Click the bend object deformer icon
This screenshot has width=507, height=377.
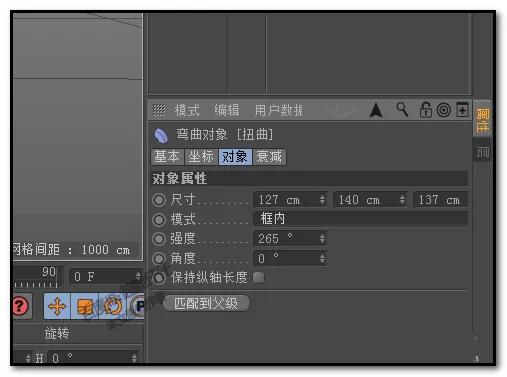tap(161, 136)
